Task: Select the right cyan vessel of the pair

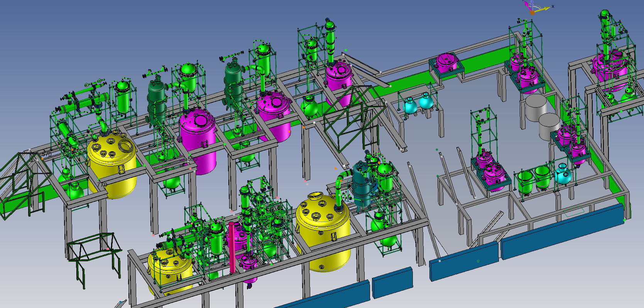Action: pyautogui.click(x=426, y=101)
